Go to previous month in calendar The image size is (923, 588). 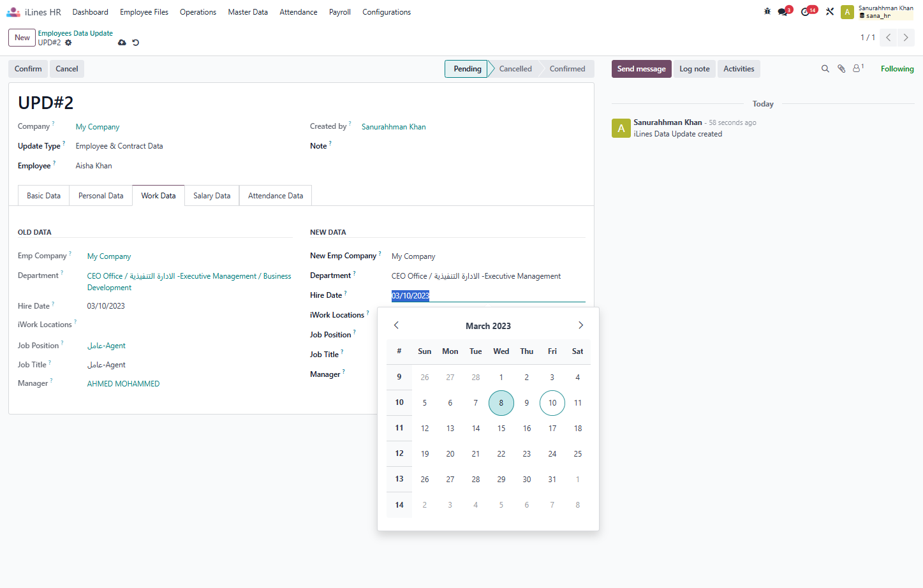[396, 325]
